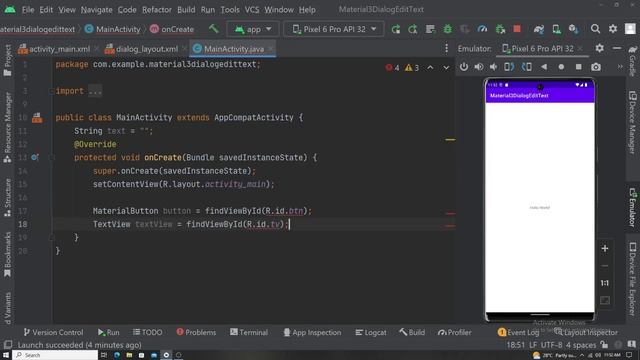Image resolution: width=640 pixels, height=360 pixels.
Task: Click the emulator Overview square button
Action: pyautogui.click(x=579, y=67)
